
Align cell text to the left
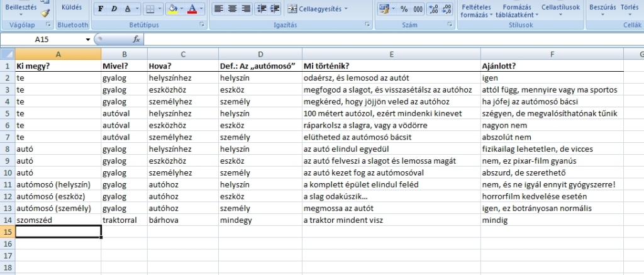click(x=218, y=9)
